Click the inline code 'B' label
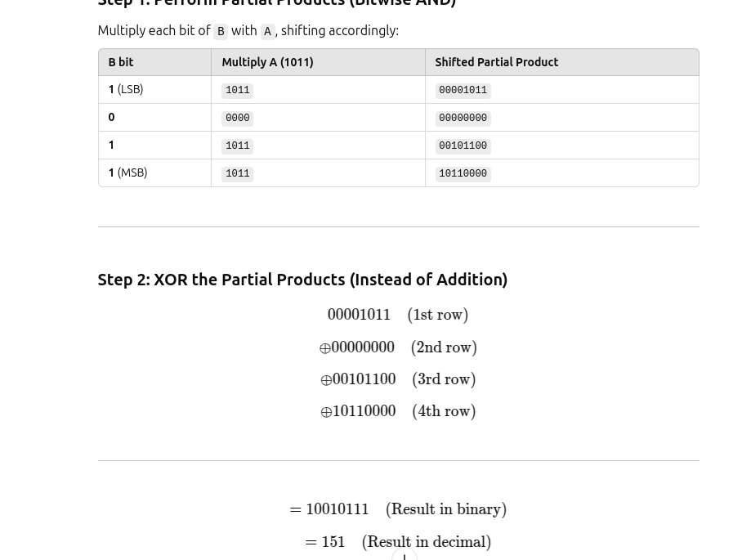 click(x=221, y=31)
